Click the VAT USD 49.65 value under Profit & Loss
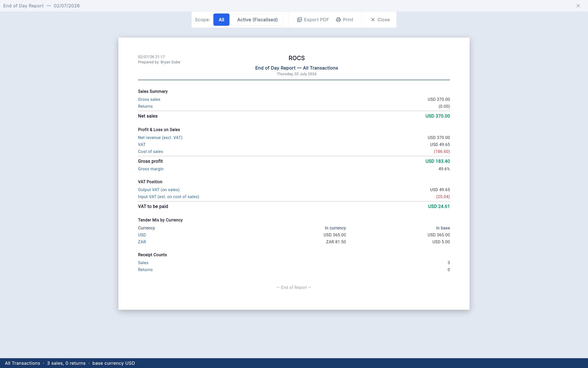The height and width of the screenshot is (368, 588). tap(440, 145)
